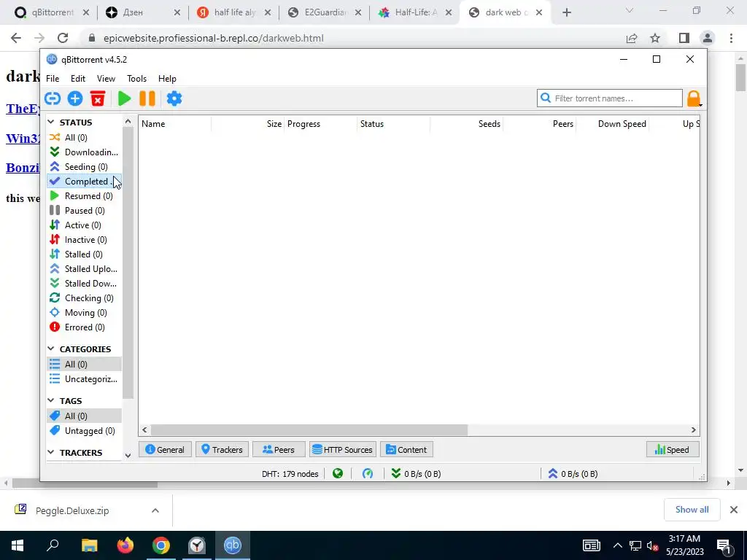The height and width of the screenshot is (560, 747).
Task: Click Show all downloads button
Action: click(692, 510)
